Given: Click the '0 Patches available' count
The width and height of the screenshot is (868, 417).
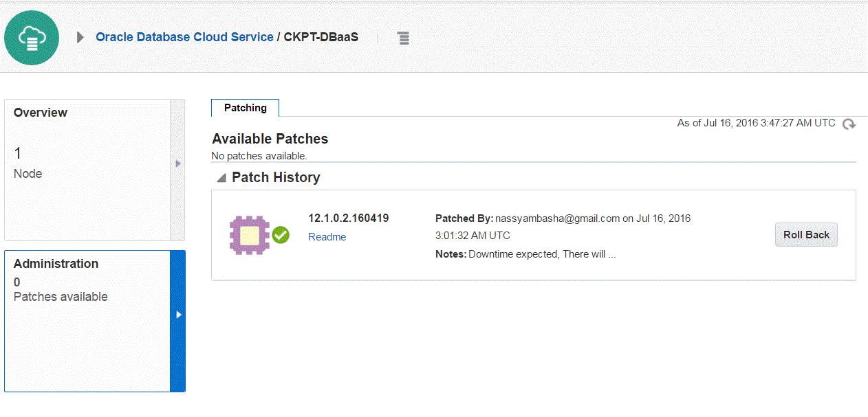Looking at the screenshot, I should pos(61,290).
